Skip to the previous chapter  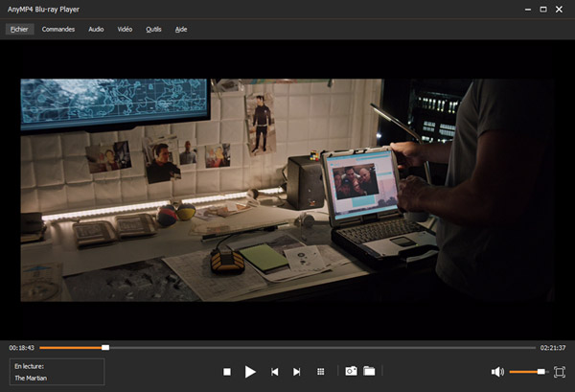(275, 371)
